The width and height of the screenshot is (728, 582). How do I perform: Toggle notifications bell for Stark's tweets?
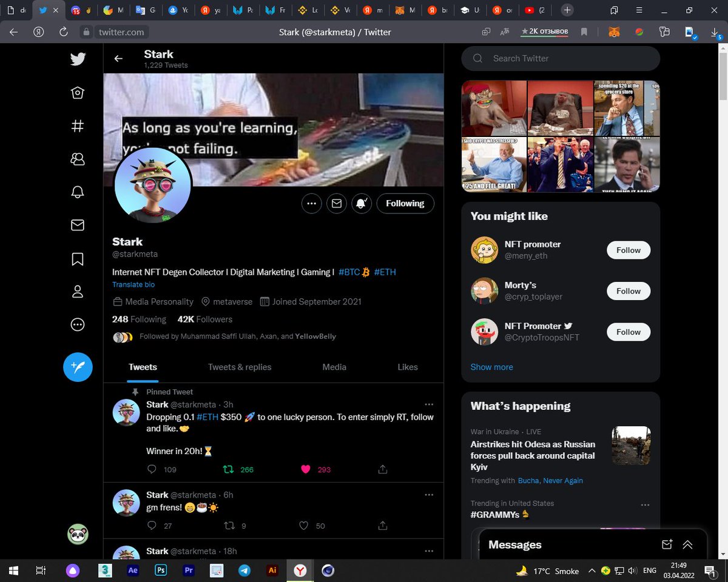[362, 204]
